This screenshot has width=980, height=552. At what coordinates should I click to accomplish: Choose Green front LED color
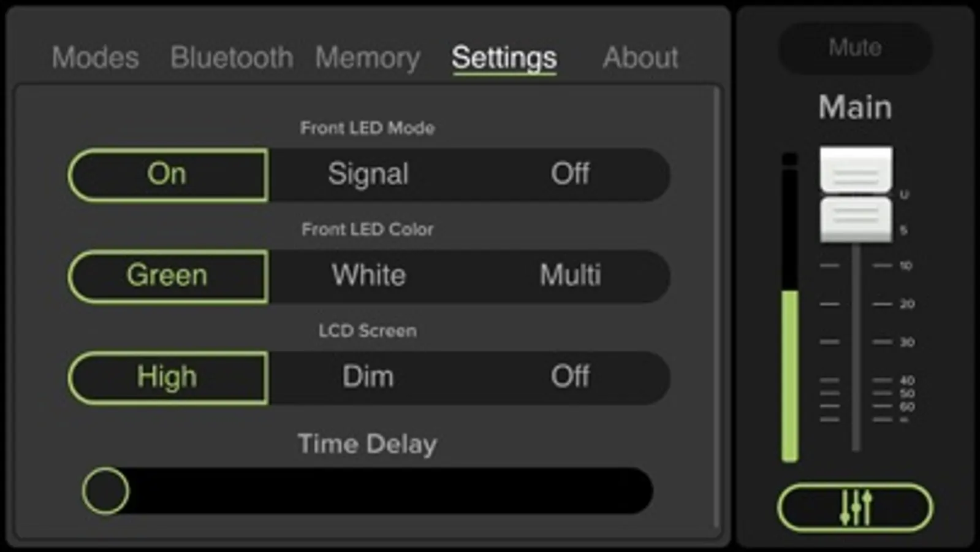tap(167, 276)
